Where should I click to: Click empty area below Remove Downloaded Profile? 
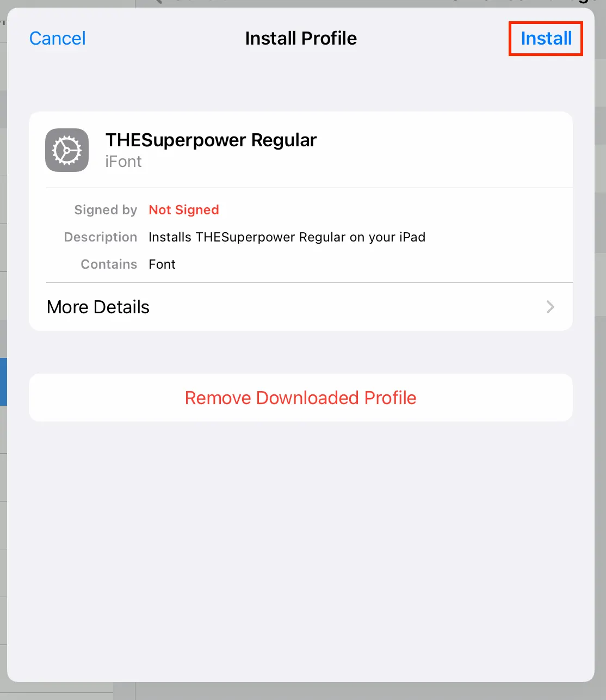coord(301,549)
